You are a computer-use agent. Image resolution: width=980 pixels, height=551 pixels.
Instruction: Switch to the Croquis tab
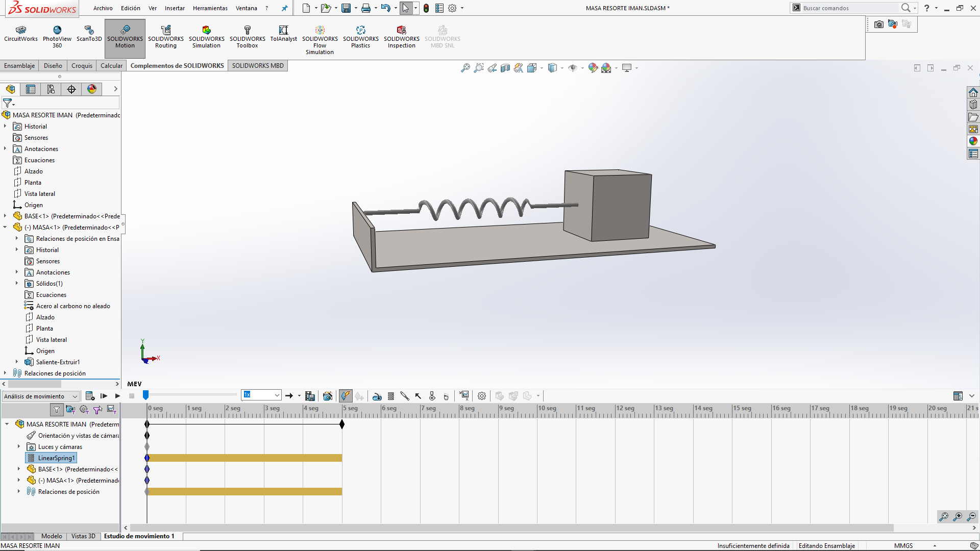[82, 66]
